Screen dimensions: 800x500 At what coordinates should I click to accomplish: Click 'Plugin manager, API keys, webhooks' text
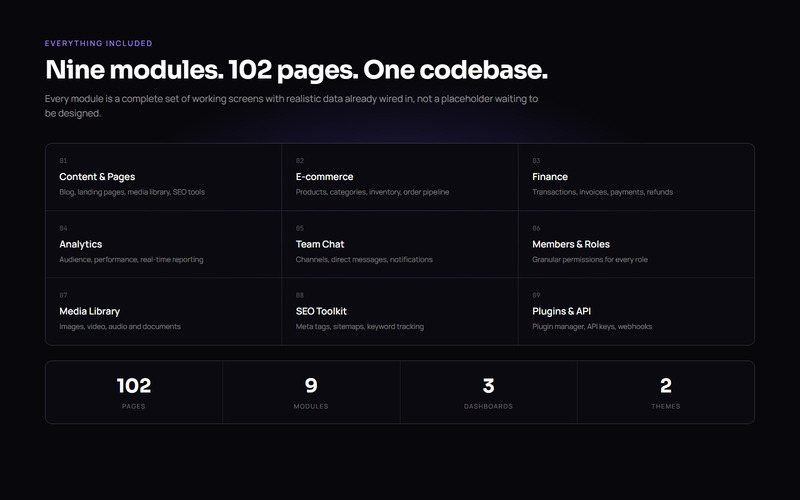[x=592, y=327]
